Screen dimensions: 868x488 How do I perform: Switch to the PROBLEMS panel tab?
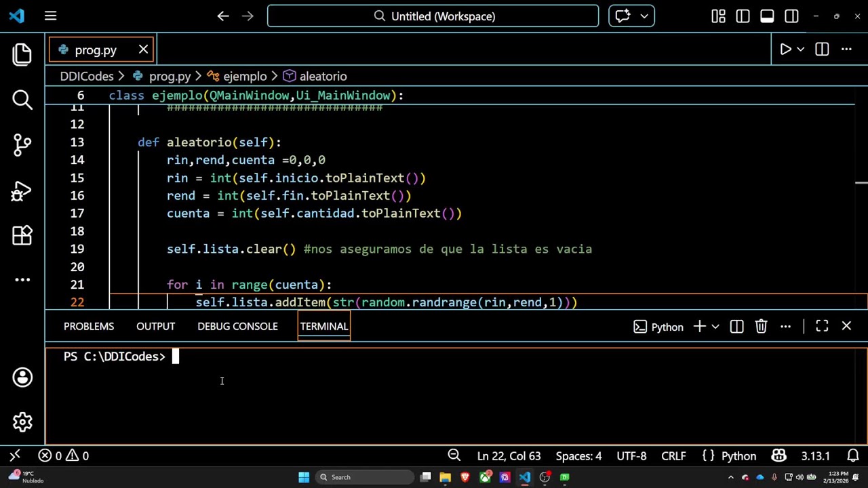tap(89, 327)
